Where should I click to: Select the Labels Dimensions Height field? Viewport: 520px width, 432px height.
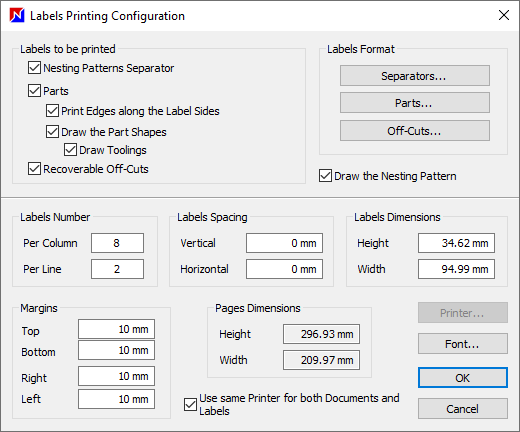coord(456,243)
